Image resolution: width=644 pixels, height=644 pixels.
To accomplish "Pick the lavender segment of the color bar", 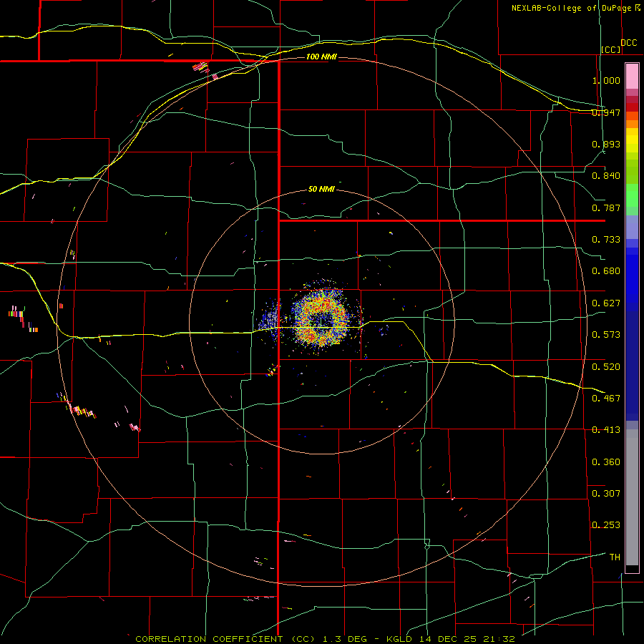I will pos(632,227).
